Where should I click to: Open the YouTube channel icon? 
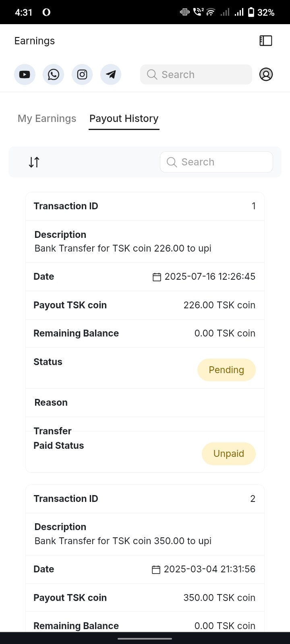tap(25, 74)
